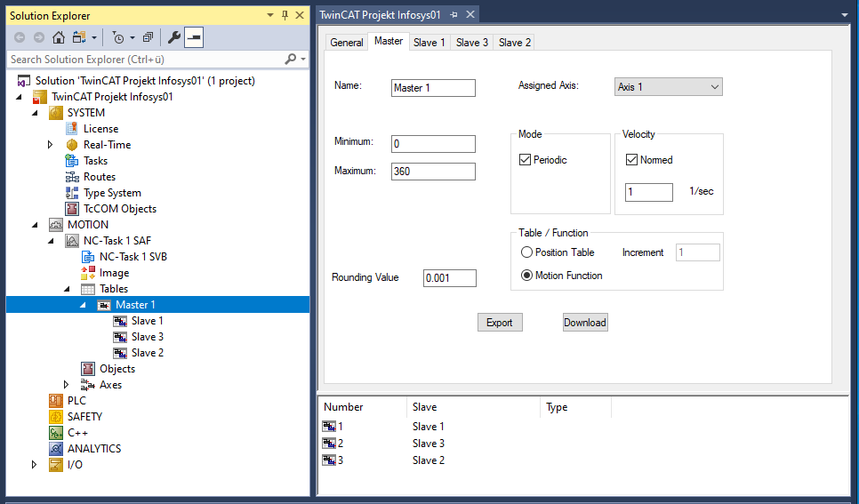The width and height of the screenshot is (859, 504).
Task: Click the Slave column header
Action: tap(473, 407)
